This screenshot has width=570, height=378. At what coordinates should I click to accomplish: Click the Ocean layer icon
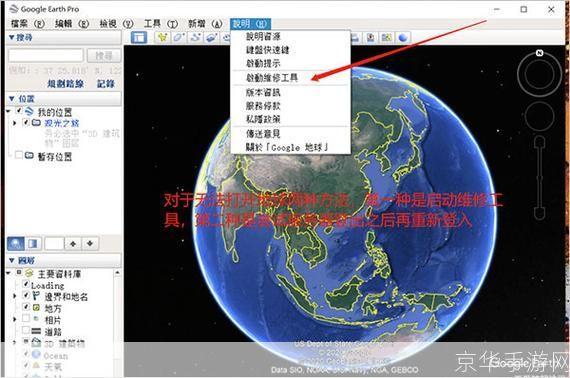click(36, 354)
